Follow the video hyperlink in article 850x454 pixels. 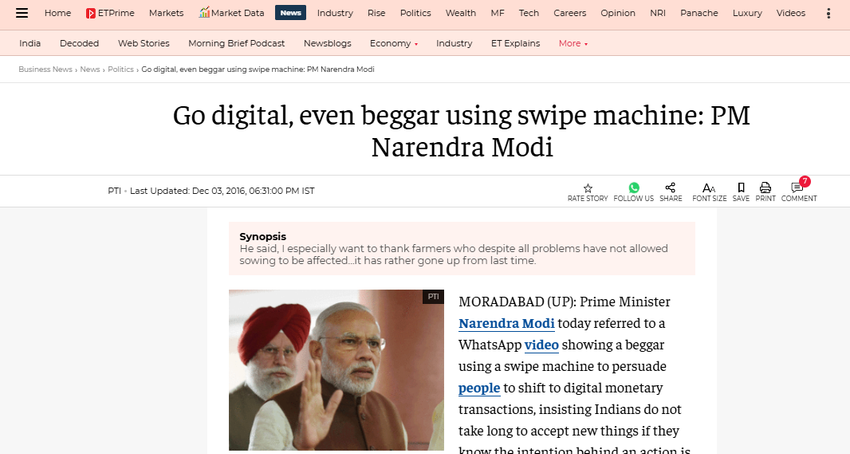pyautogui.click(x=542, y=345)
